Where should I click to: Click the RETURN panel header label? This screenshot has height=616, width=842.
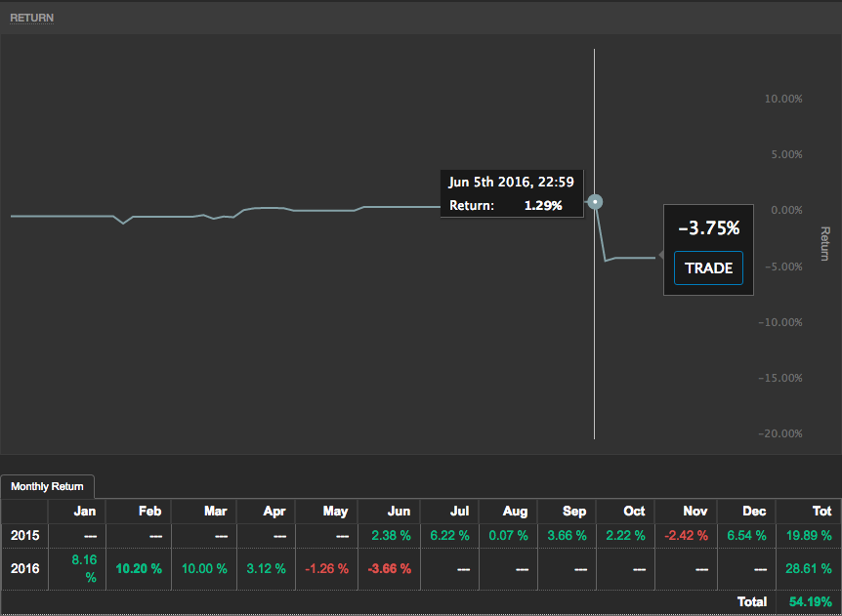(32, 18)
